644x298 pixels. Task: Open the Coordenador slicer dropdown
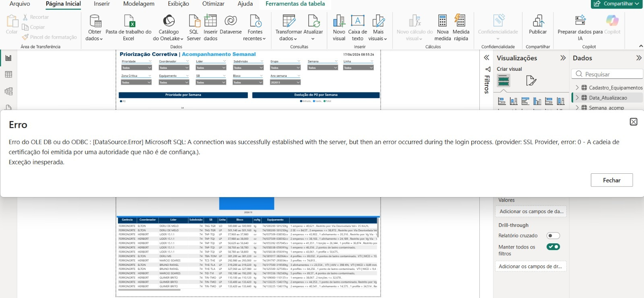click(x=174, y=68)
